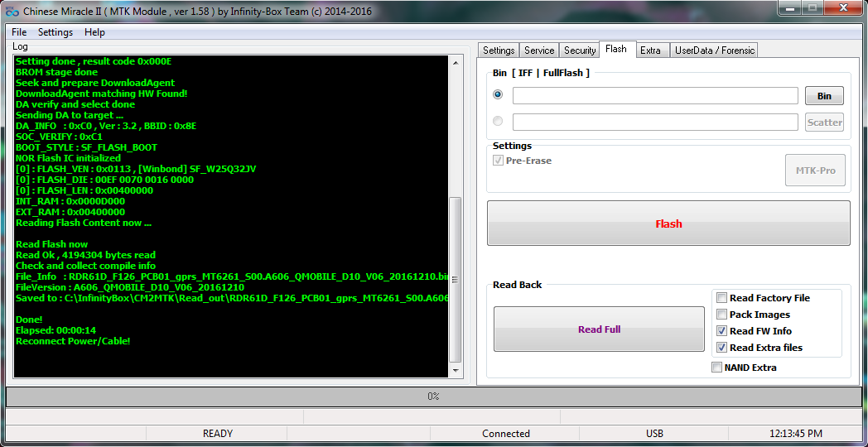Click the Read Full button
The height and width of the screenshot is (447, 868).
click(599, 329)
